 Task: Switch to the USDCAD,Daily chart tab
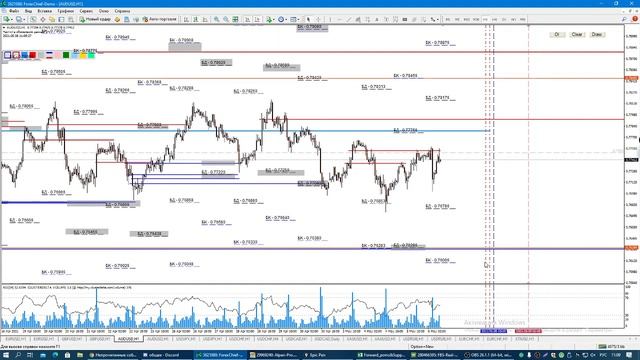(327, 339)
